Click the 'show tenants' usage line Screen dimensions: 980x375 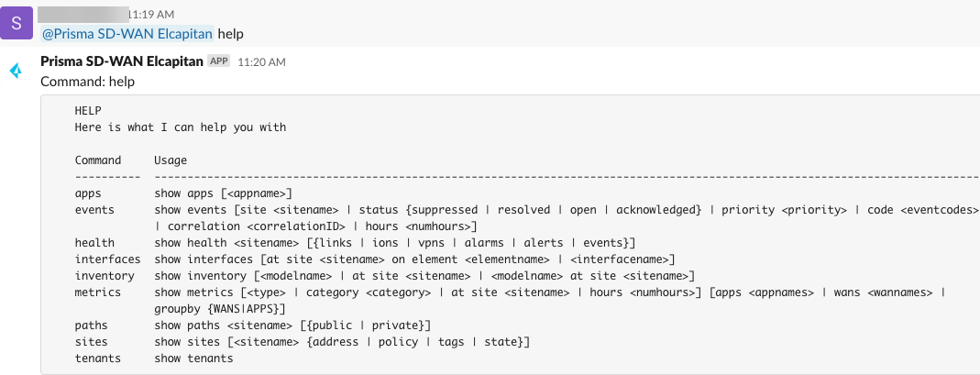[x=193, y=358]
